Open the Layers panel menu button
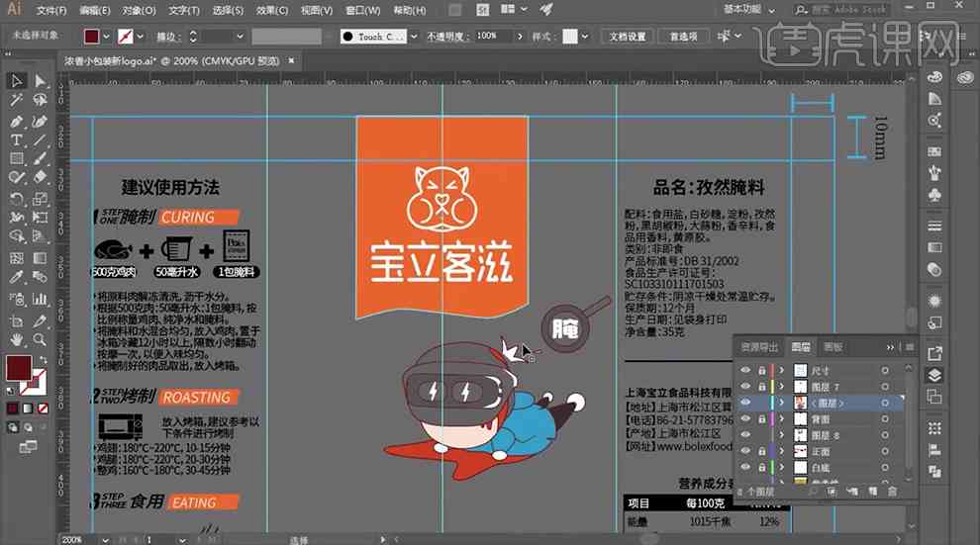The height and width of the screenshot is (545, 980). point(910,346)
